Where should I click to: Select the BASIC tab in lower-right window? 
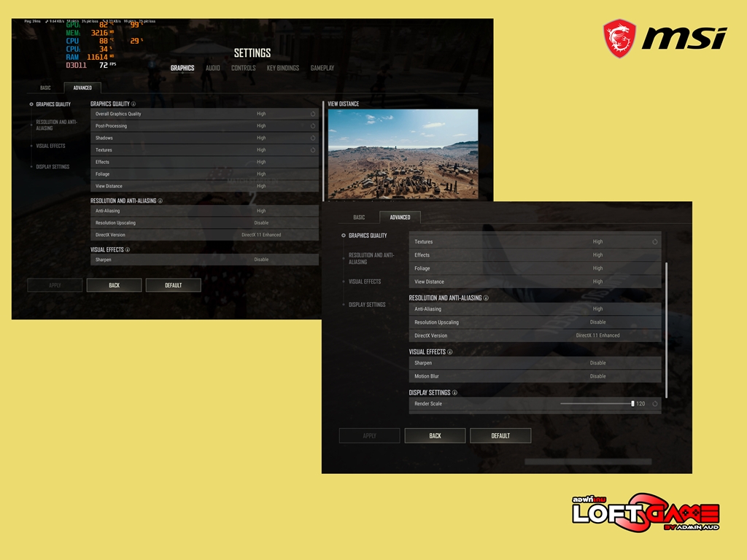359,217
